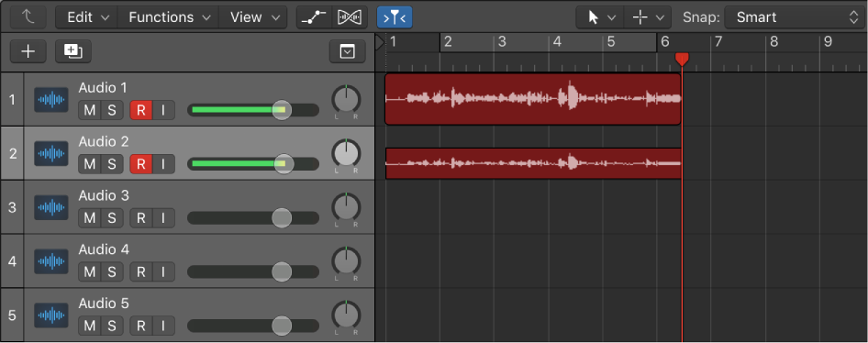Image resolution: width=868 pixels, height=343 pixels.
Task: Record-enable the Audio 3 track
Action: [x=141, y=218]
